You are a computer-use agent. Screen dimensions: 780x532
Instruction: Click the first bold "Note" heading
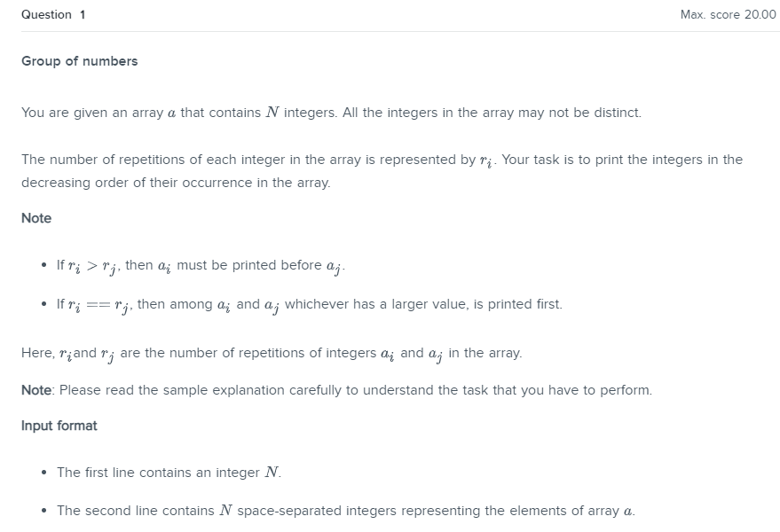tap(36, 218)
